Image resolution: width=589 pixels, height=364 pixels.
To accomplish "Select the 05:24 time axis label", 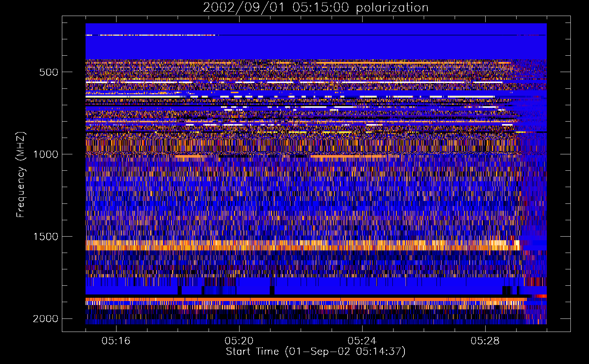I will 362,341.
